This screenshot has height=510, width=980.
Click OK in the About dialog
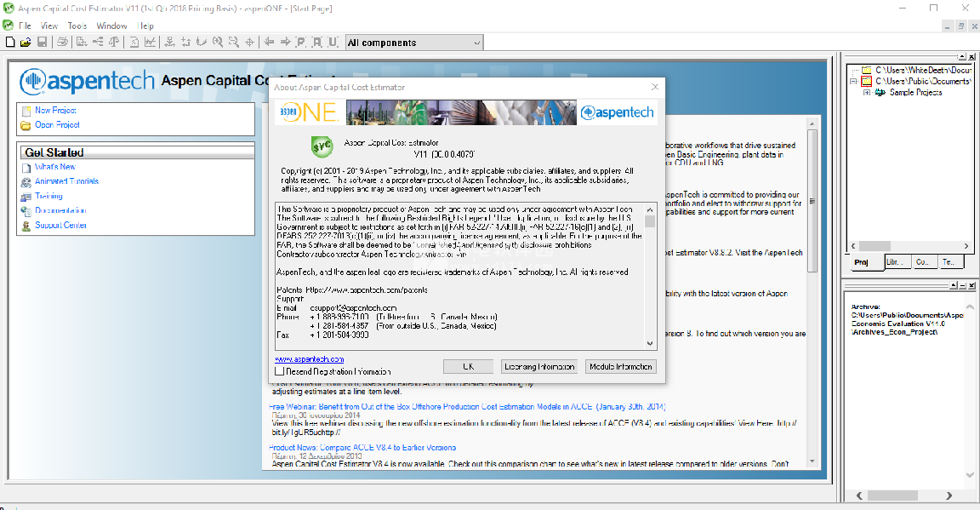[x=469, y=367]
